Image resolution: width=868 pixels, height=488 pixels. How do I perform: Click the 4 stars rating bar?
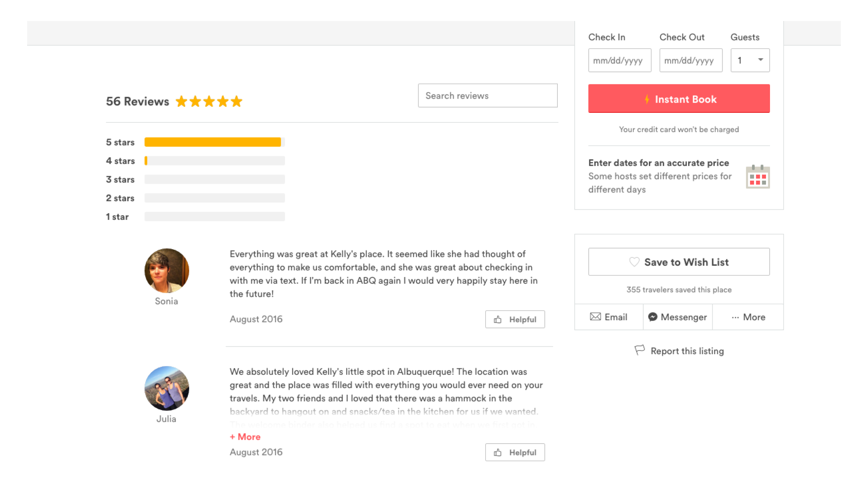pyautogui.click(x=214, y=161)
